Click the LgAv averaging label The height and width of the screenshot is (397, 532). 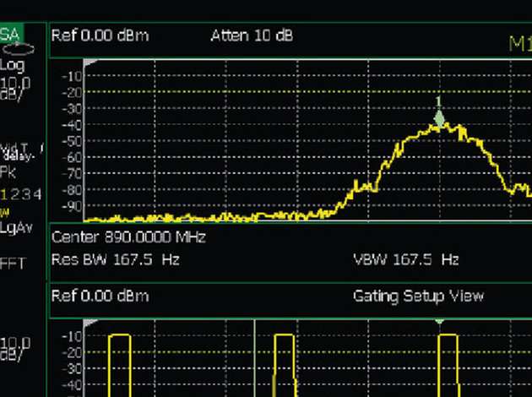pyautogui.click(x=16, y=228)
